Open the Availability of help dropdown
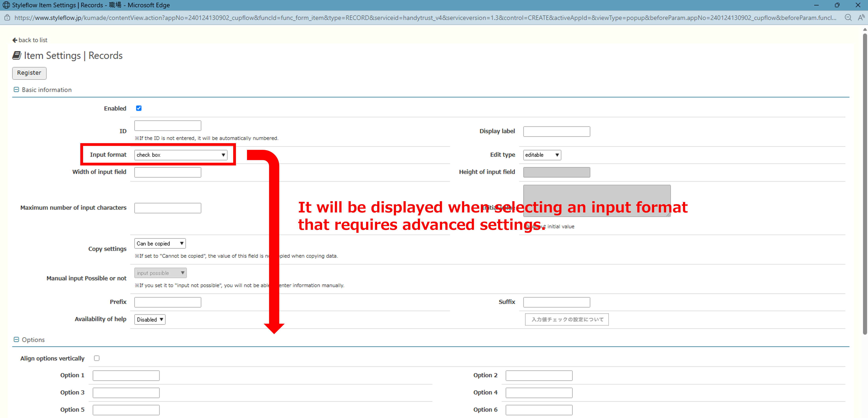868x418 pixels. coord(150,319)
